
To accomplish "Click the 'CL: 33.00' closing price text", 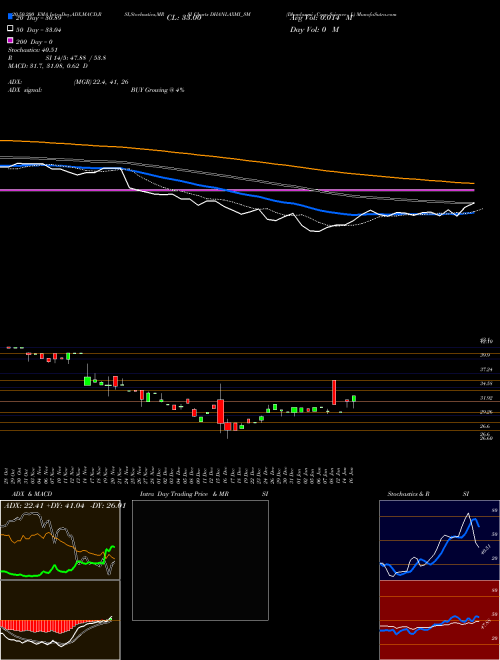I will [184, 18].
